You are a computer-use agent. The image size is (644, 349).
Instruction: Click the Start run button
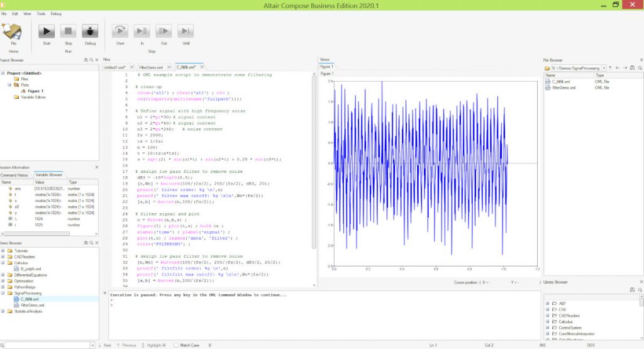47,31
